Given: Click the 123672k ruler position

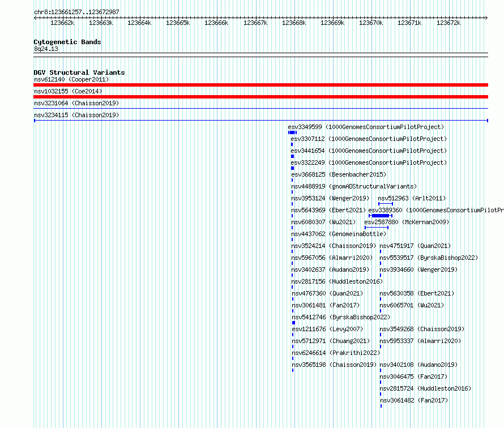Looking at the screenshot, I should point(449,23).
